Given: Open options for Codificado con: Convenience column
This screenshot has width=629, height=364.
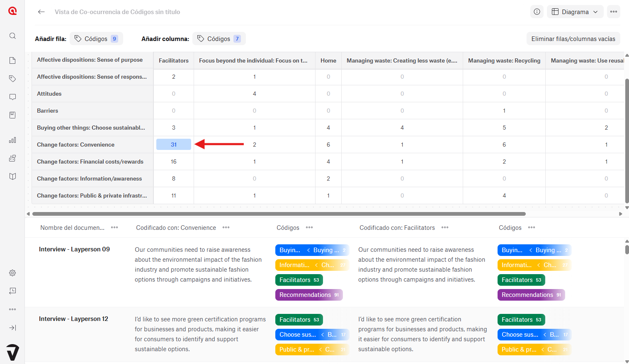Looking at the screenshot, I should [226, 227].
